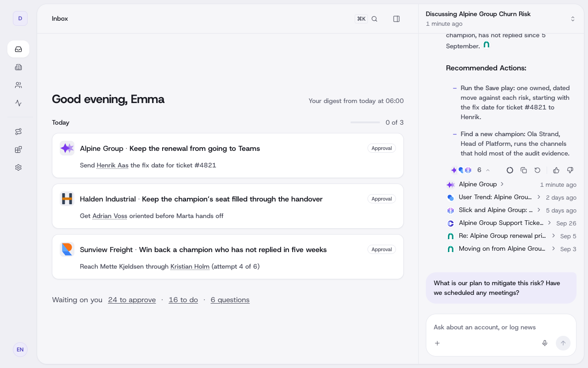This screenshot has height=368, width=588.
Task: Toggle the side panel layout button
Action: (x=396, y=19)
